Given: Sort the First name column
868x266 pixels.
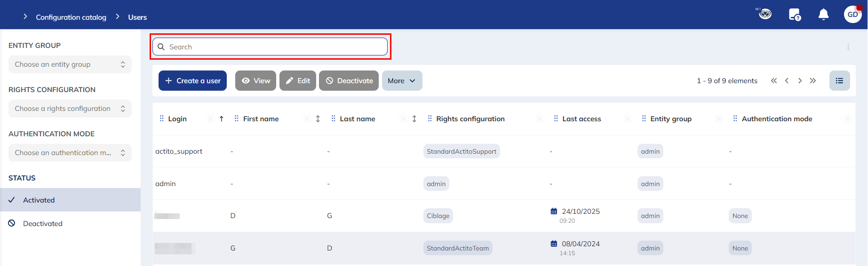Looking at the screenshot, I should pyautogui.click(x=318, y=119).
